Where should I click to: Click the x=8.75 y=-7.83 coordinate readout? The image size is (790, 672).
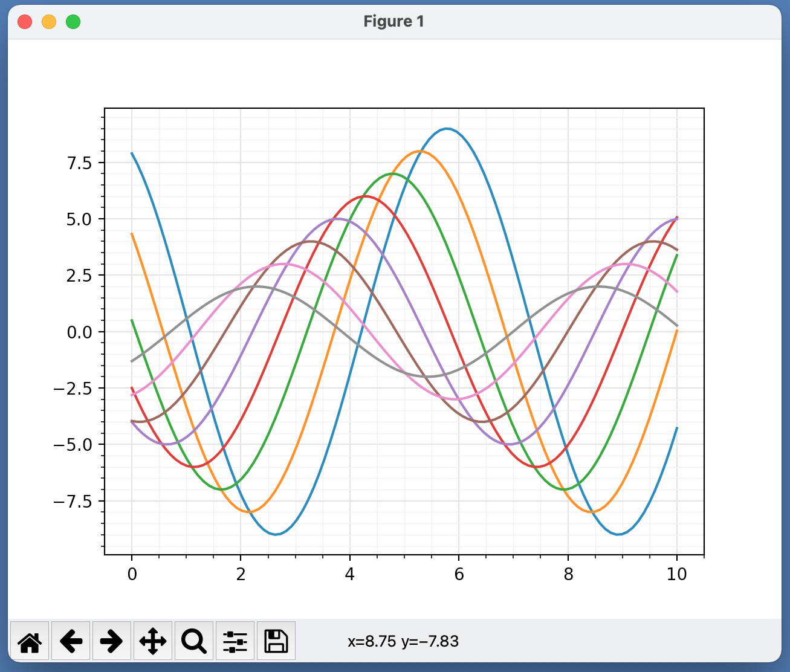403,641
